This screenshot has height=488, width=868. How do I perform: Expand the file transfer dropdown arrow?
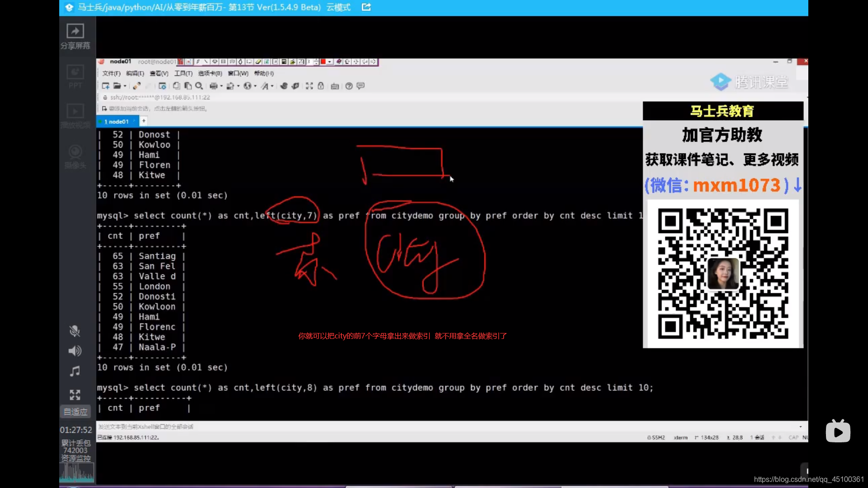click(238, 86)
